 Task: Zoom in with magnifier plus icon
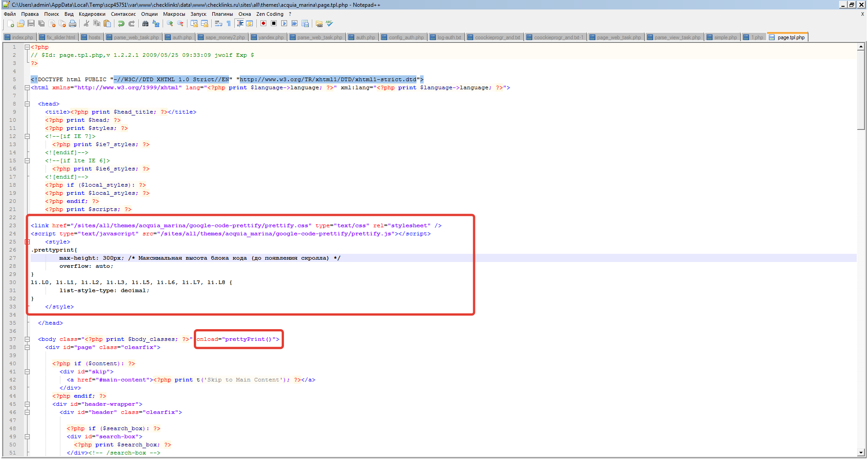169,24
